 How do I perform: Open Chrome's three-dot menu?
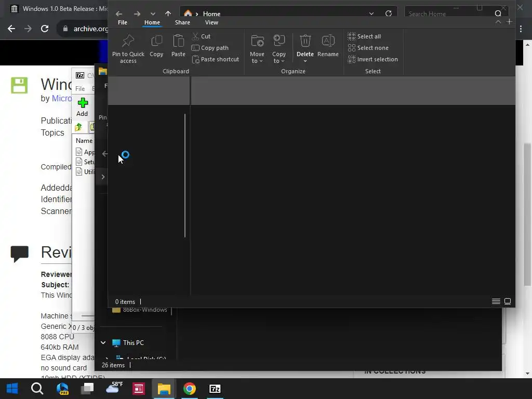point(521,29)
